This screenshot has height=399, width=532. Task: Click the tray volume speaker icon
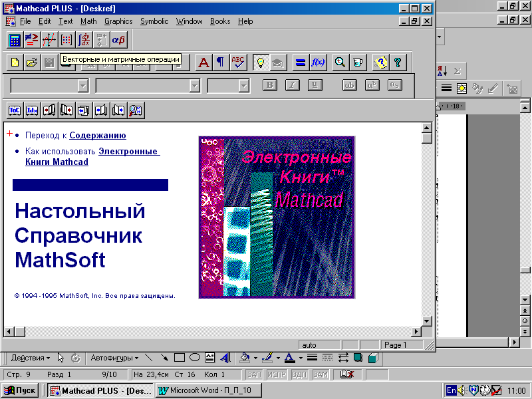pos(462,390)
